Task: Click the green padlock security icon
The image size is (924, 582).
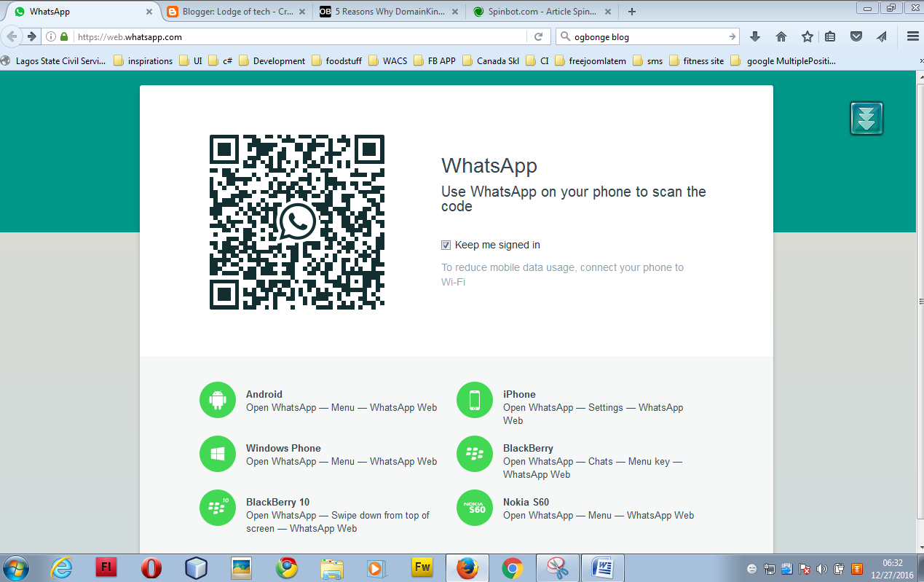Action: point(64,36)
